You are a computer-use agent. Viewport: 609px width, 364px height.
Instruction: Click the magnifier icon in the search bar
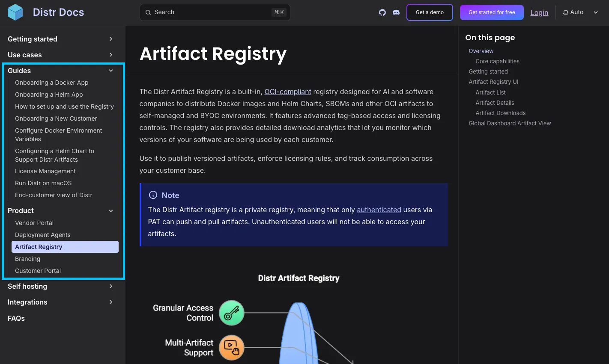[148, 12]
